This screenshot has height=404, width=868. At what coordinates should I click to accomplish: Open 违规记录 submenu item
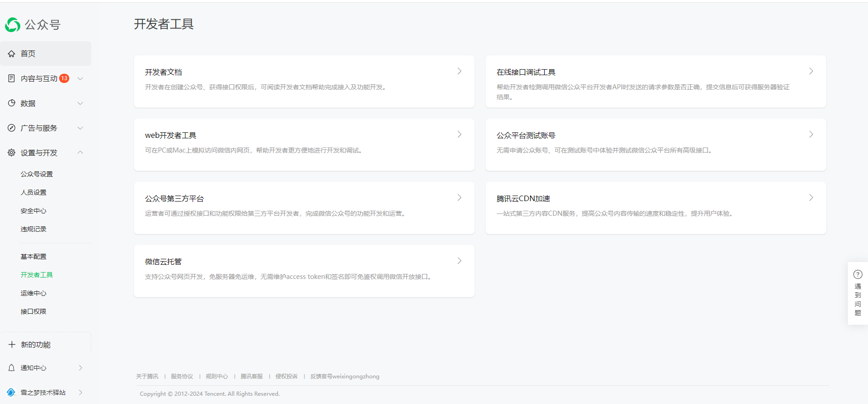pyautogui.click(x=33, y=229)
